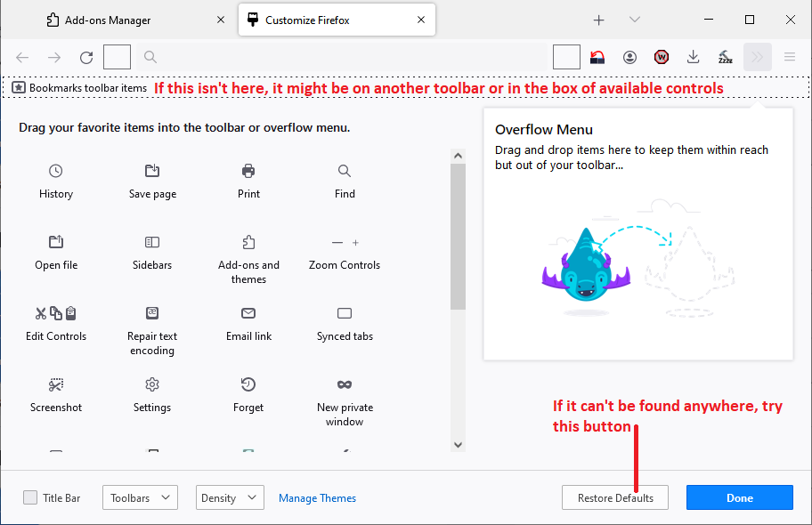
Task: Click the Email link envelope icon
Action: [248, 313]
